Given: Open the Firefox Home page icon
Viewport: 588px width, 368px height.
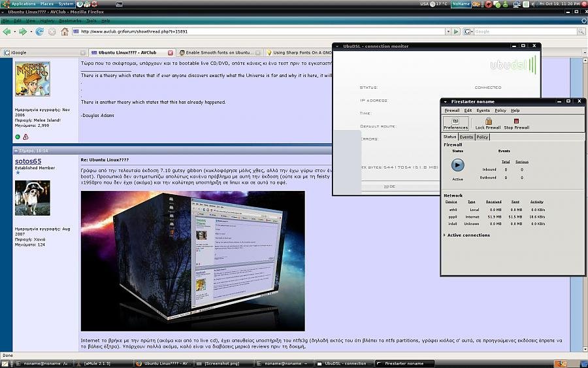Looking at the screenshot, I should [x=65, y=31].
